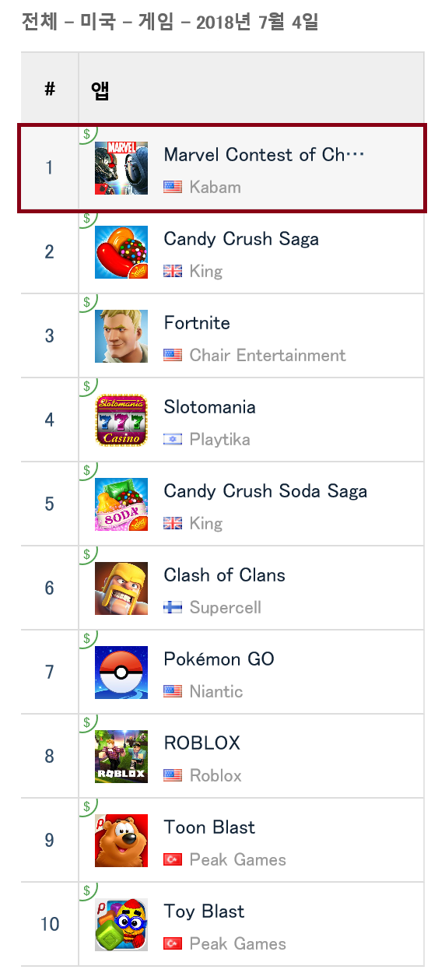Viewport: 445px width, 980px height.
Task: Open the Toy Blast app icon
Action: [x=121, y=924]
